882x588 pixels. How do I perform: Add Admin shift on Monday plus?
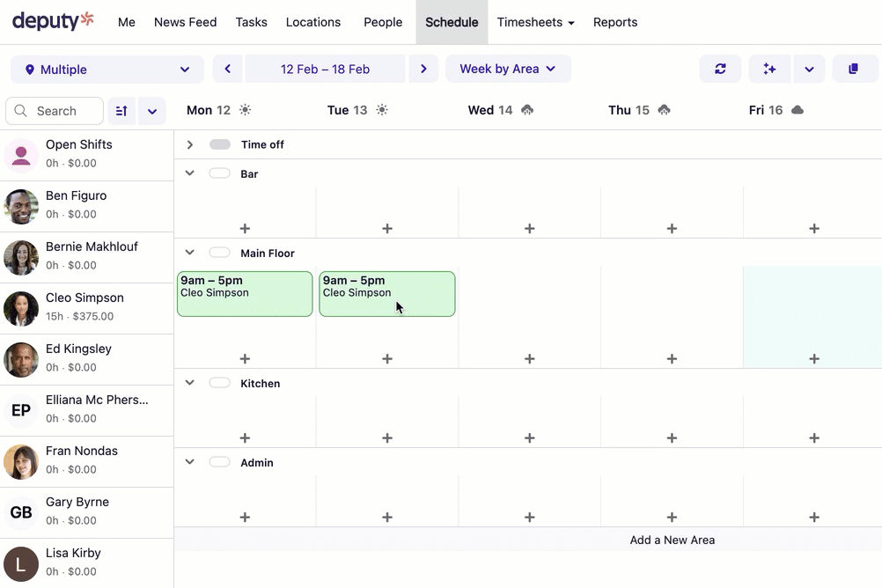[245, 517]
